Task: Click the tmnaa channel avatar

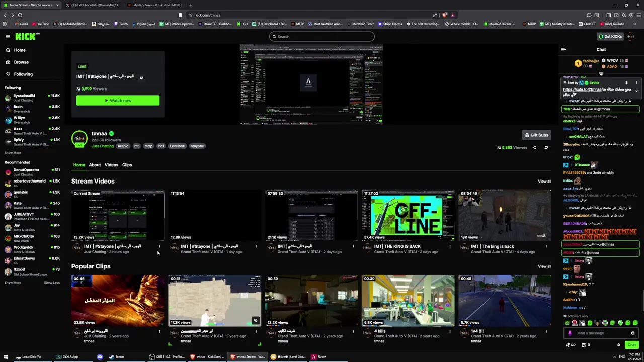Action: tap(79, 138)
